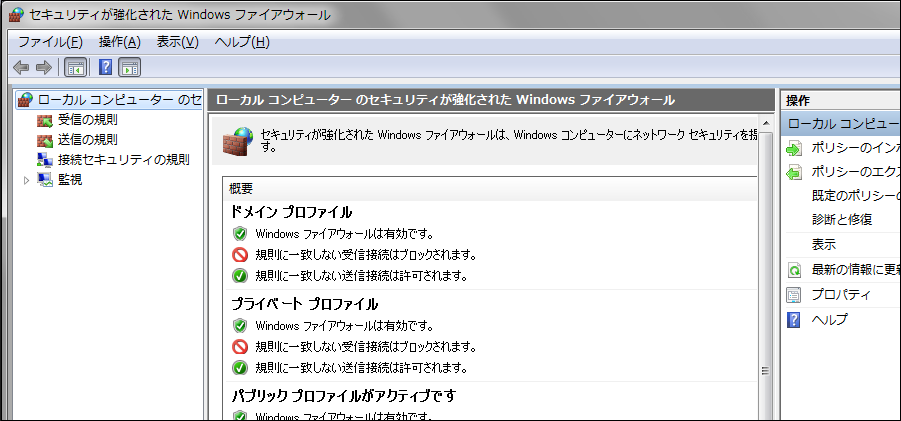
Task: Click domain profile green shield firewall-enabled icon
Action: [x=240, y=234]
